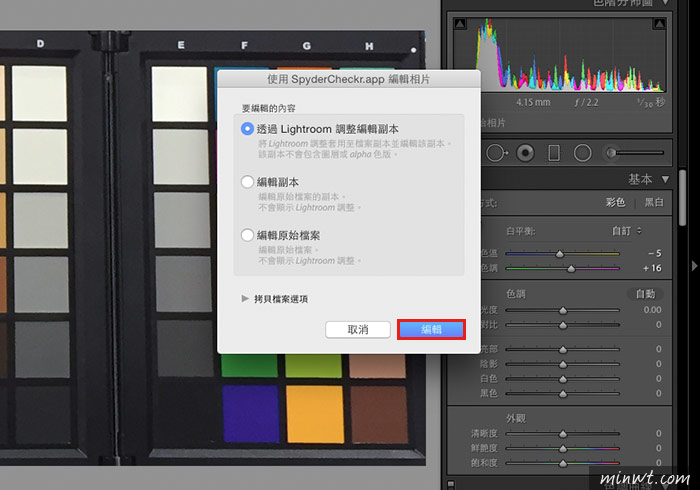Choose 黑白 treatment
700x490 pixels.
[654, 202]
